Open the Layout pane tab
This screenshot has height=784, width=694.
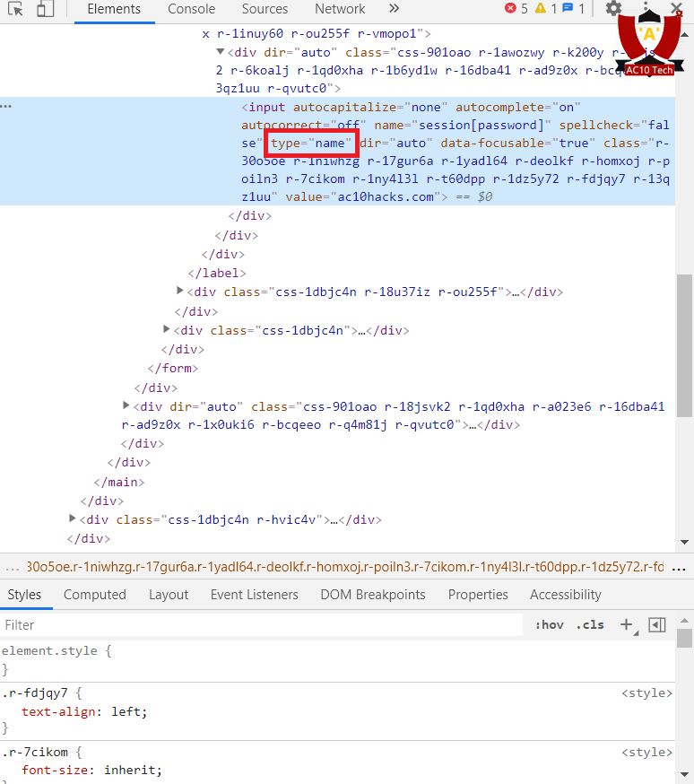click(x=169, y=595)
